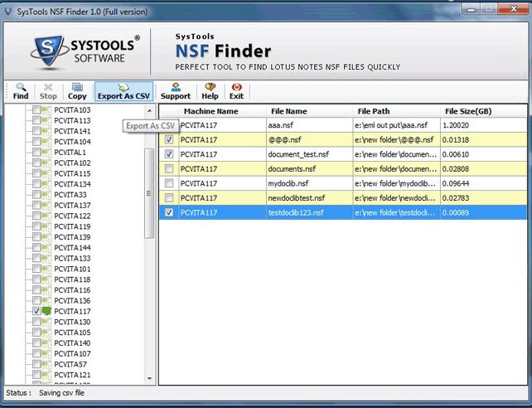This screenshot has width=532, height=408.
Task: Click the computer icon beside PCVITA122
Action: tap(46, 216)
